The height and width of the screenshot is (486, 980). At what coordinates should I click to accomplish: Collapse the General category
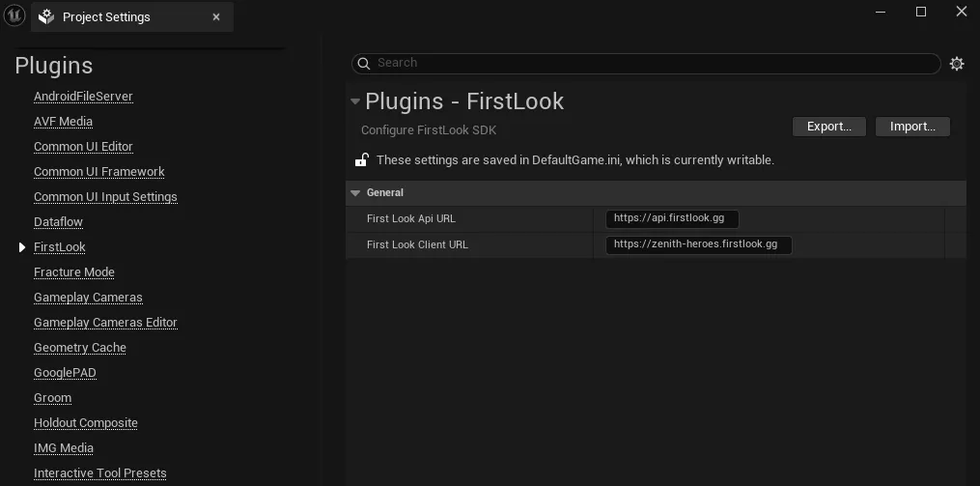pos(355,192)
